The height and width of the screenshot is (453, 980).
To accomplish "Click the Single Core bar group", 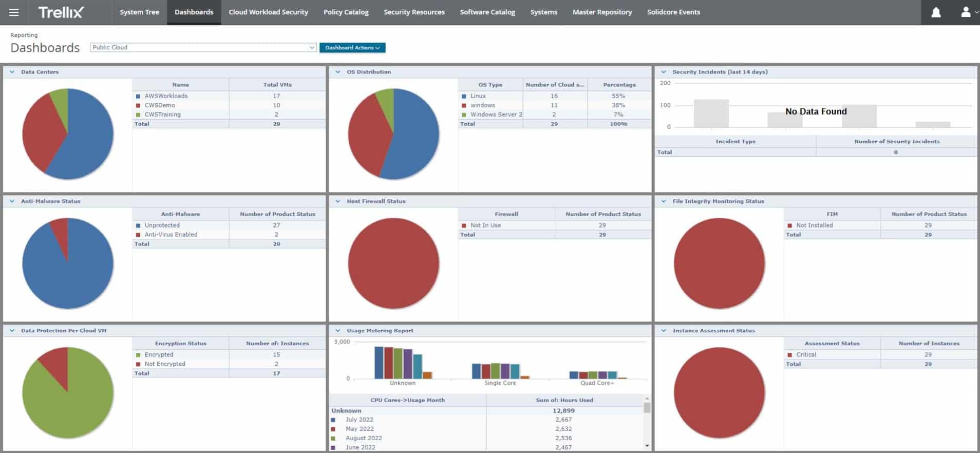I will click(x=500, y=371).
